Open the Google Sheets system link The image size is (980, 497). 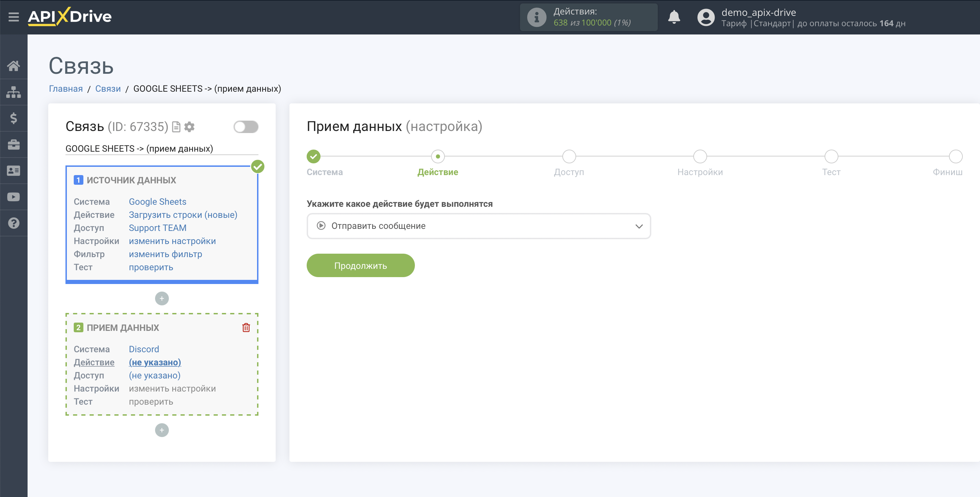click(x=157, y=202)
